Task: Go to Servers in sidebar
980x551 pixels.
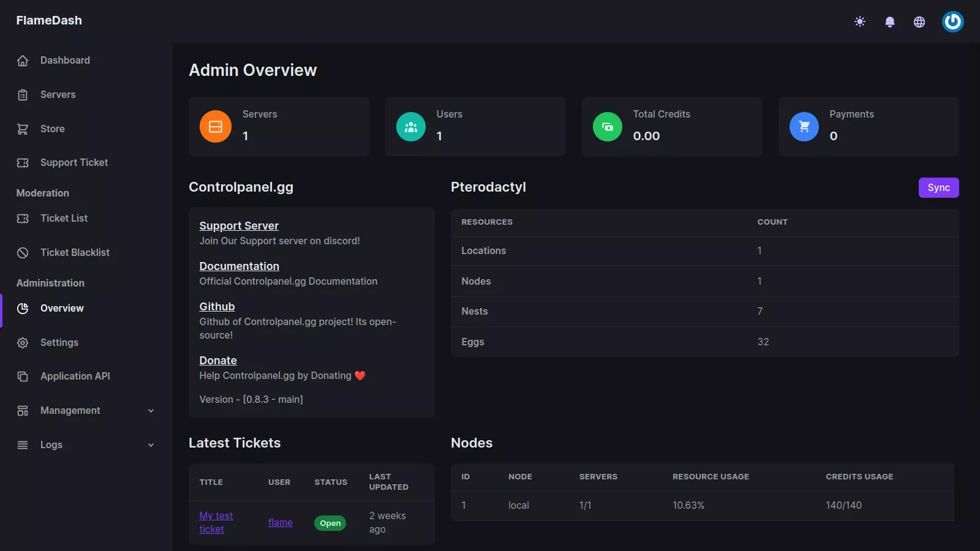Action: (58, 95)
